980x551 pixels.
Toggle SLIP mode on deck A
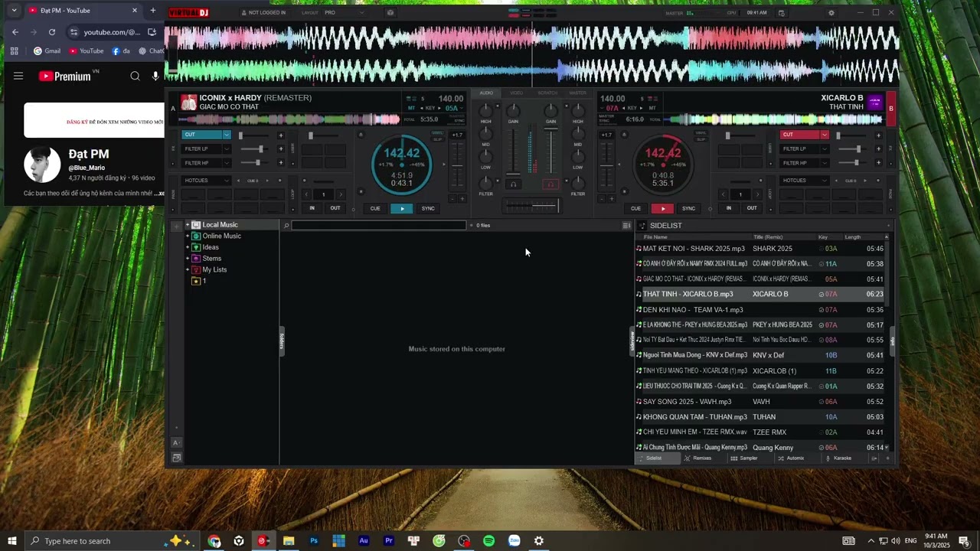[438, 139]
